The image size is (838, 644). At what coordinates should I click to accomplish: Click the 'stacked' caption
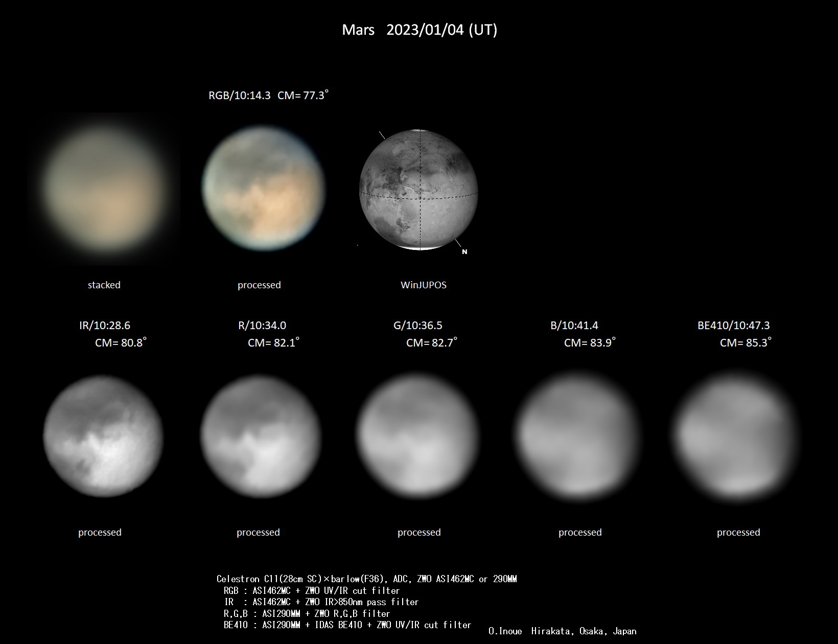[x=104, y=285]
